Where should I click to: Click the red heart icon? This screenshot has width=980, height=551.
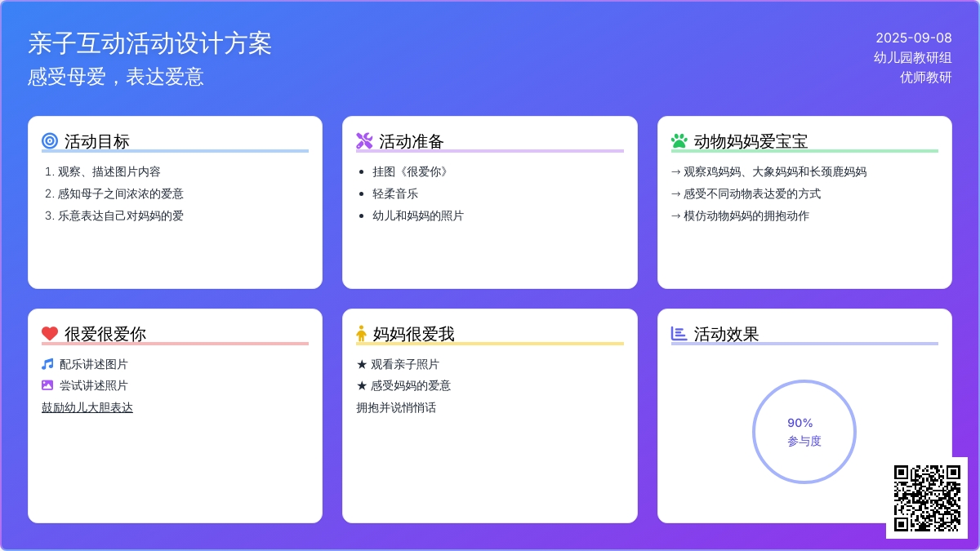point(50,334)
